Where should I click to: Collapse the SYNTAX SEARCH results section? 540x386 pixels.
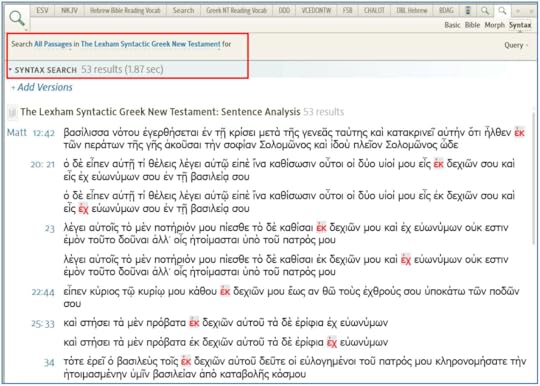coord(10,70)
